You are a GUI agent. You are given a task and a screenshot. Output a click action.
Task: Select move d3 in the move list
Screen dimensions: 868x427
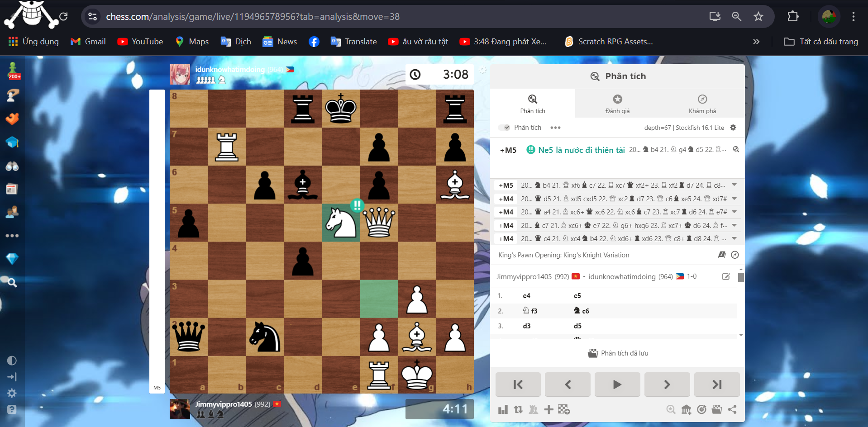526,326
